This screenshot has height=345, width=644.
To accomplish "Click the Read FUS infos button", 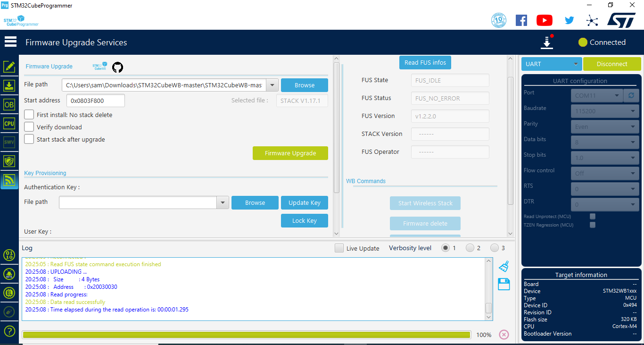I will pyautogui.click(x=425, y=62).
